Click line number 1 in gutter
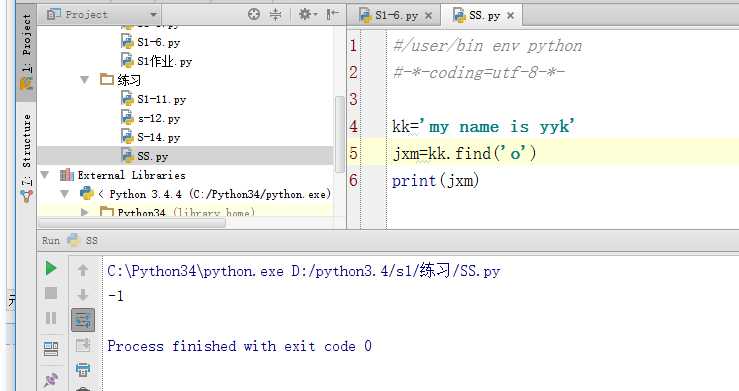 click(x=353, y=46)
